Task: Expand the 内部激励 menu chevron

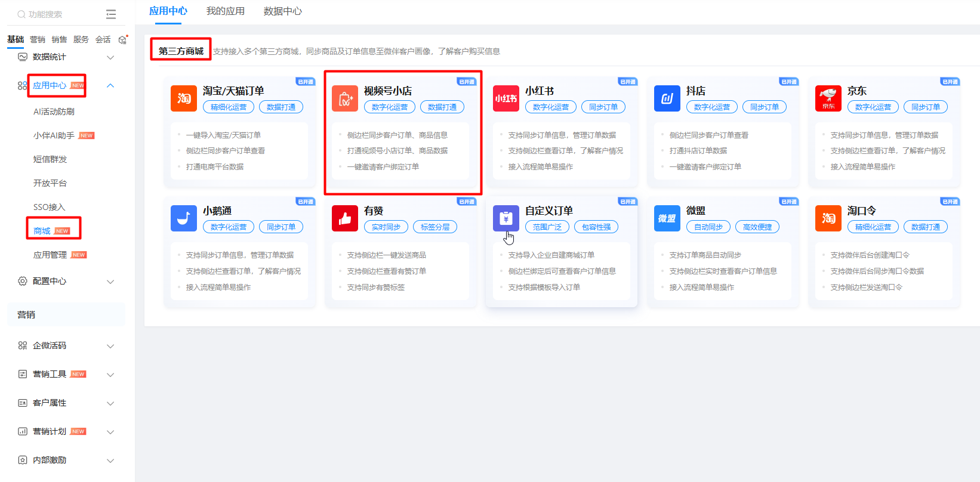Action: click(110, 461)
